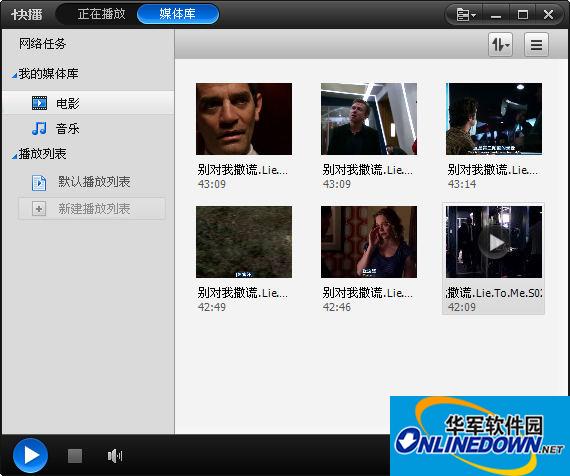Click title of Lie.To.Me.S02 video

(x=494, y=293)
